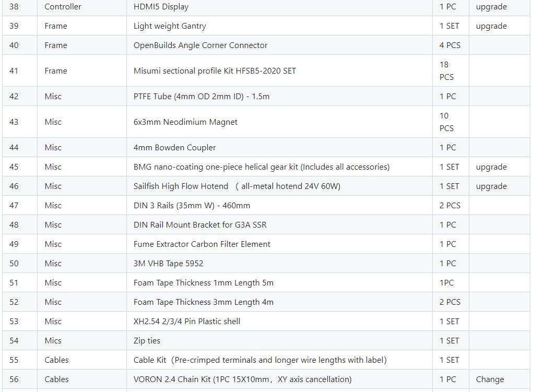The height and width of the screenshot is (392, 533).
Task: Click XH2.54 Pin Plastic shell entry
Action: [186, 322]
